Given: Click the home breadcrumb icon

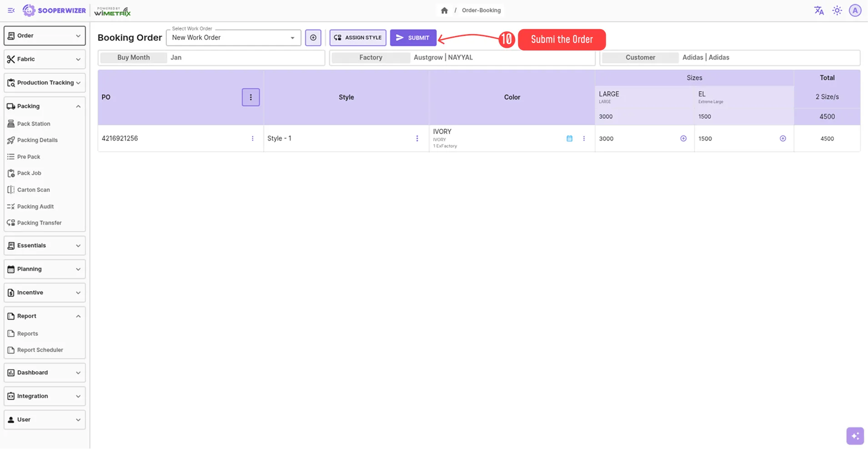Looking at the screenshot, I should [x=444, y=10].
